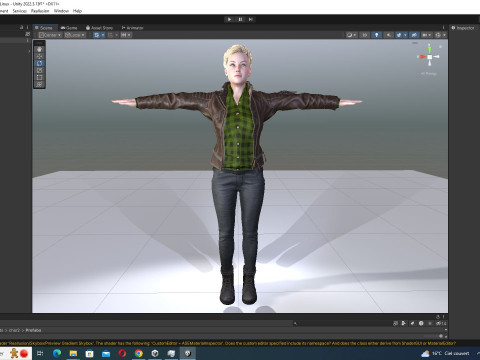
Task: Click the red X axis on gizmo
Action: [422, 57]
